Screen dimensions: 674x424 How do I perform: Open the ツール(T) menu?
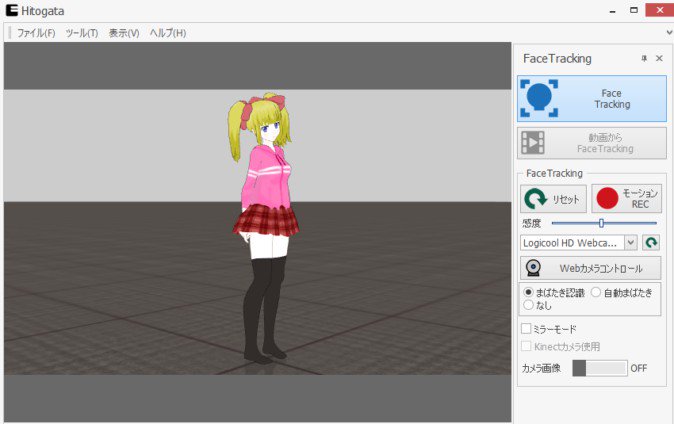pos(82,33)
